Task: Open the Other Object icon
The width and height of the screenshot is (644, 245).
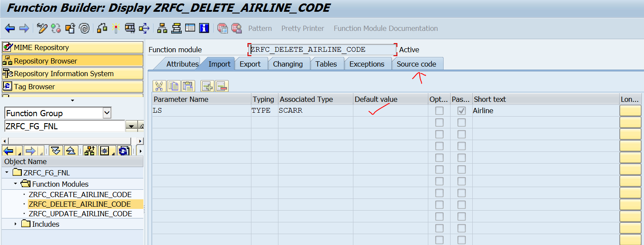Action: [x=70, y=29]
